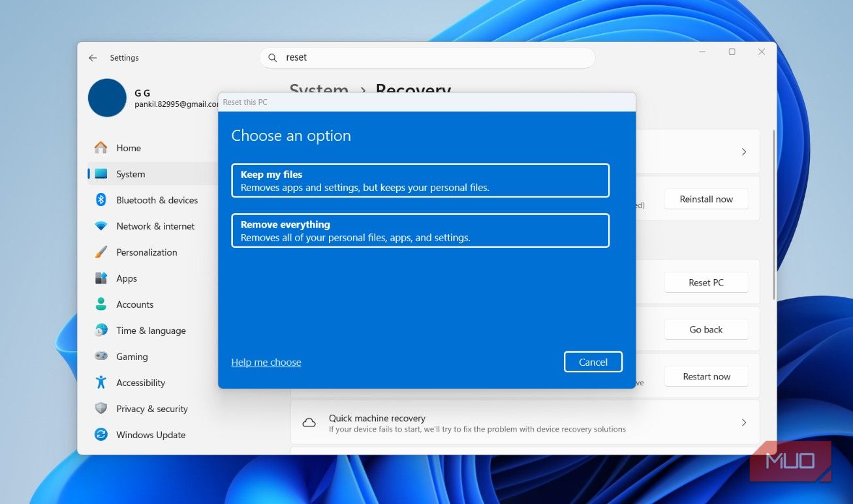The height and width of the screenshot is (504, 853).
Task: Click the "Reset this PC" dialog title
Action: click(x=245, y=102)
